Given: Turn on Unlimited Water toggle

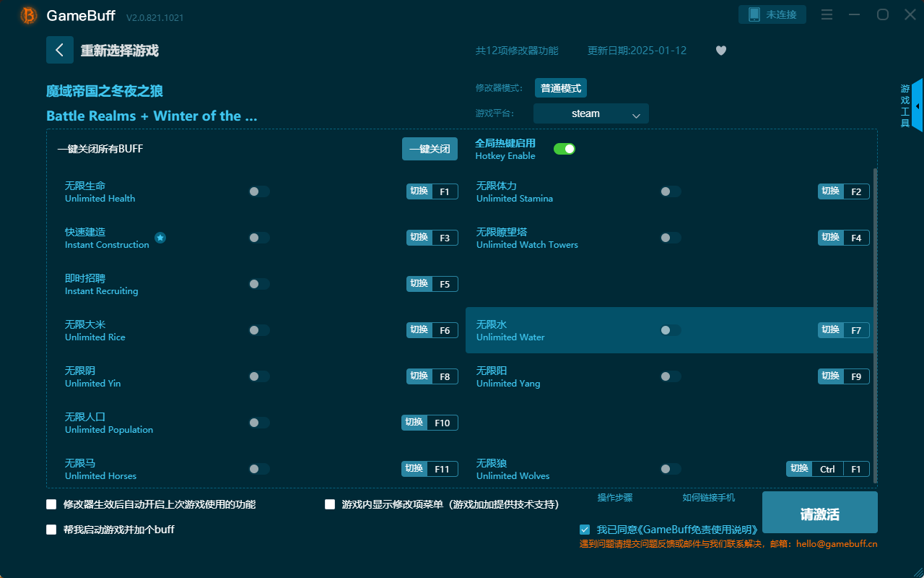Looking at the screenshot, I should 670,330.
